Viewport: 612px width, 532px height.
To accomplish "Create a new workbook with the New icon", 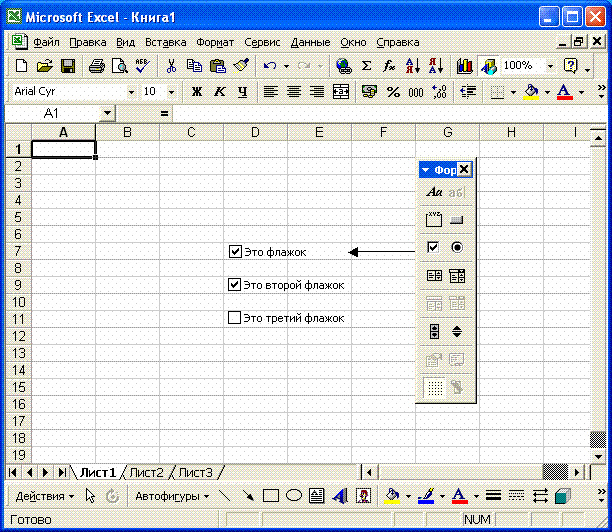I will 21,66.
